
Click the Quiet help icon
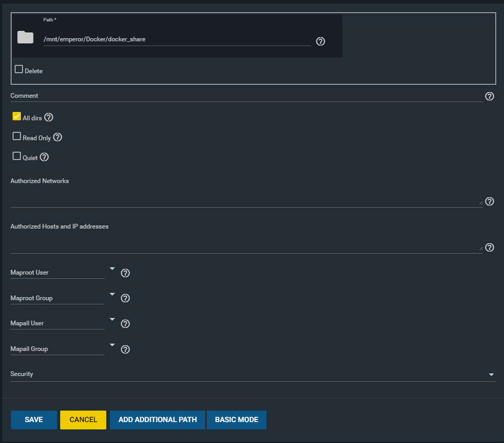tap(44, 157)
